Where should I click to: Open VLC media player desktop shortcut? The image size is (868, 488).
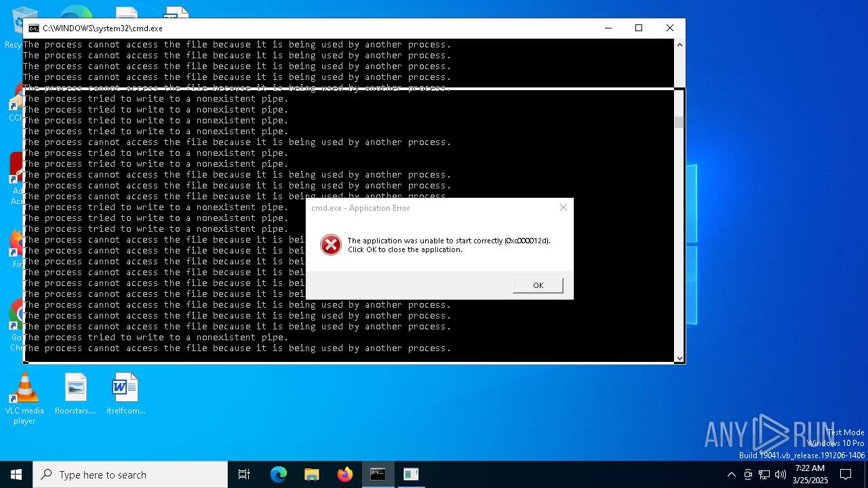[24, 399]
